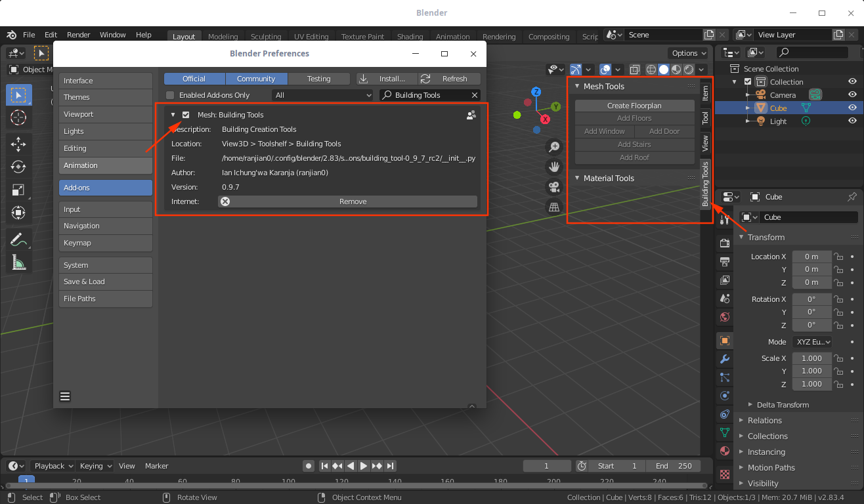
Task: Switch to the Community add-ons tab
Action: (256, 79)
